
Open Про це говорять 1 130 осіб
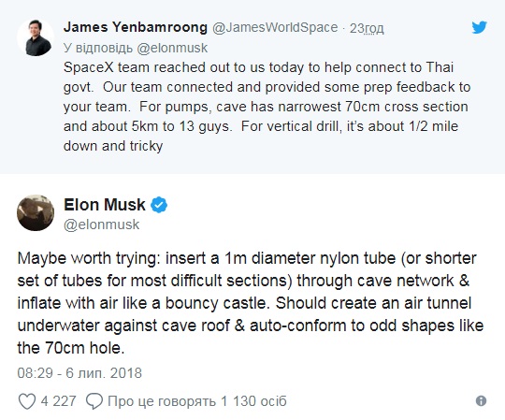[x=196, y=401]
